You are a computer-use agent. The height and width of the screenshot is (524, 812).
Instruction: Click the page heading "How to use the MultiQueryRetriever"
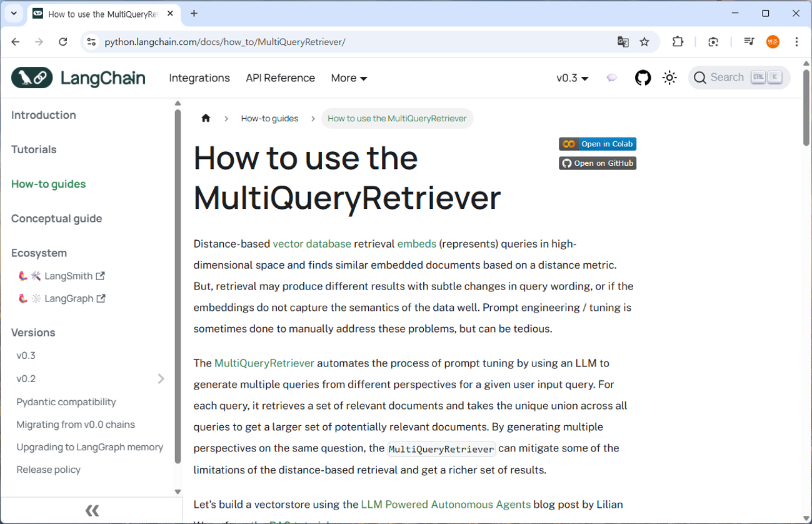click(348, 177)
